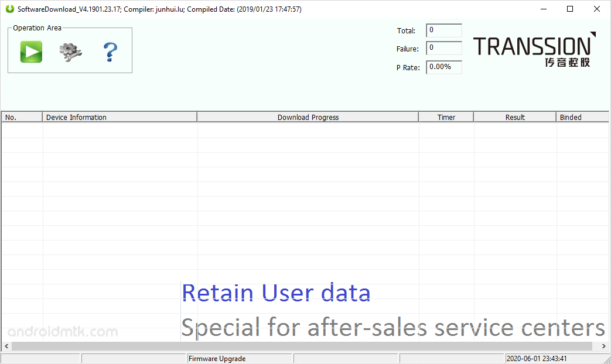Click the No. column header

pyautogui.click(x=22, y=116)
